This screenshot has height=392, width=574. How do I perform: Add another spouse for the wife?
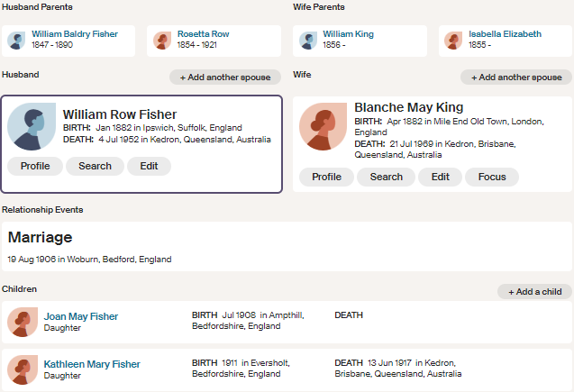516,77
